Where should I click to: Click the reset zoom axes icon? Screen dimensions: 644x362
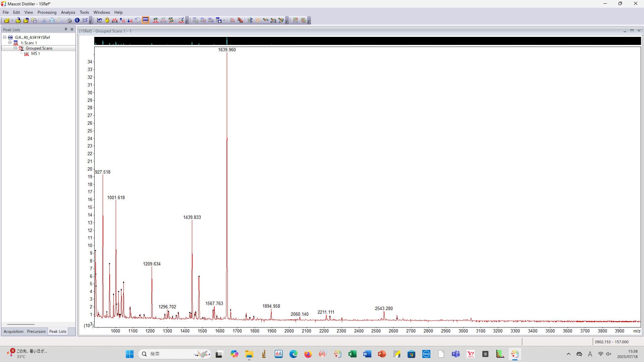(x=99, y=20)
